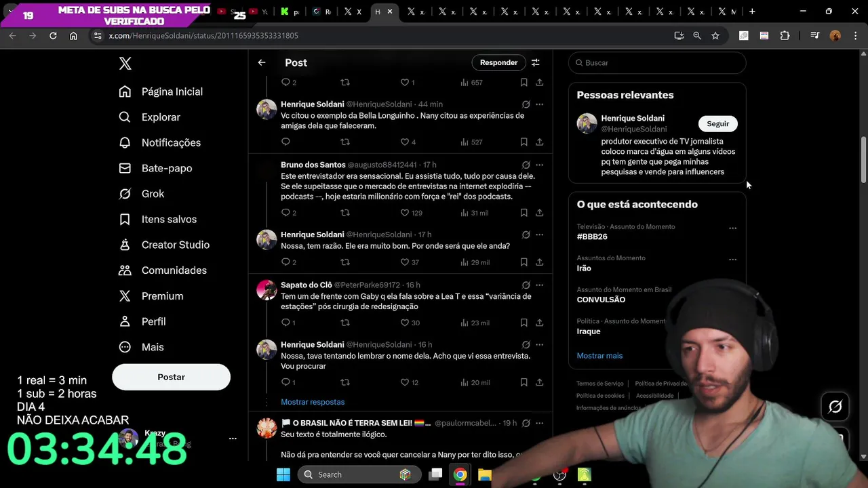This screenshot has width=868, height=488.
Task: Open more options on Henrique's 44 min post
Action: [x=540, y=104]
